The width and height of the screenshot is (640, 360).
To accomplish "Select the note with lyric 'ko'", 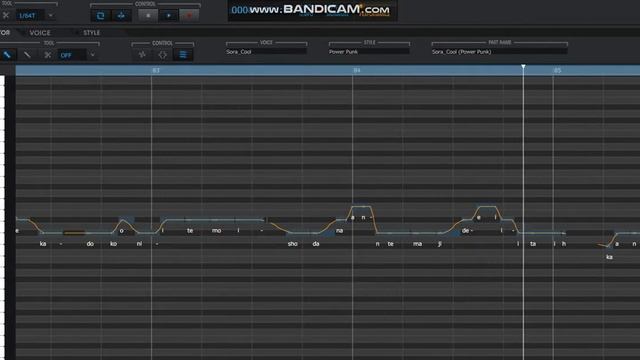I will click(114, 233).
